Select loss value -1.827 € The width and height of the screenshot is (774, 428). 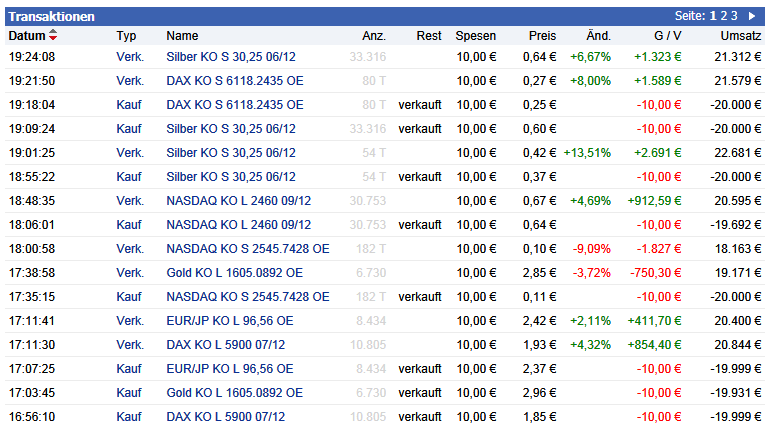point(659,249)
